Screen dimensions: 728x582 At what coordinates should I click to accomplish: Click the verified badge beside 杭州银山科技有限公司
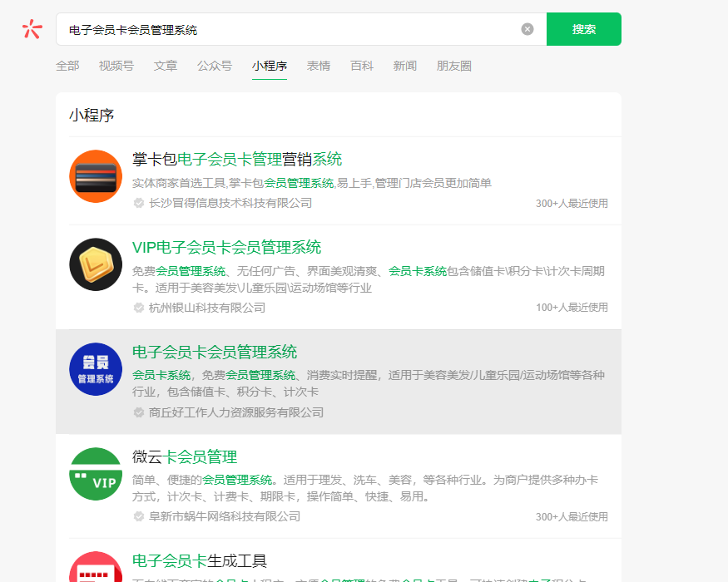(138, 308)
